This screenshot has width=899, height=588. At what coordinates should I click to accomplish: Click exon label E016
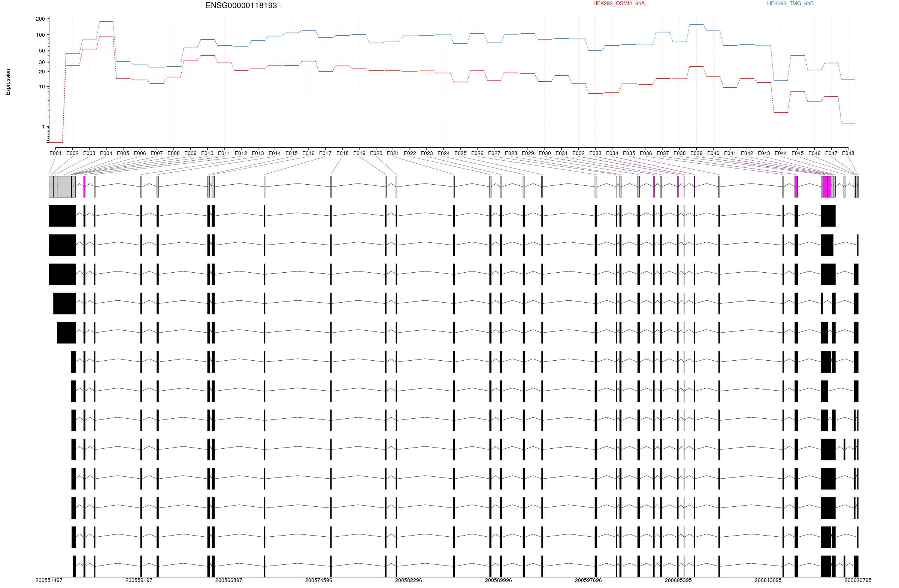(309, 153)
